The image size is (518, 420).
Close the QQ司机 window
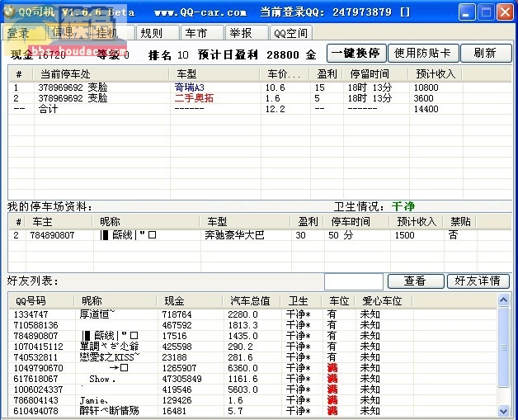(x=505, y=12)
